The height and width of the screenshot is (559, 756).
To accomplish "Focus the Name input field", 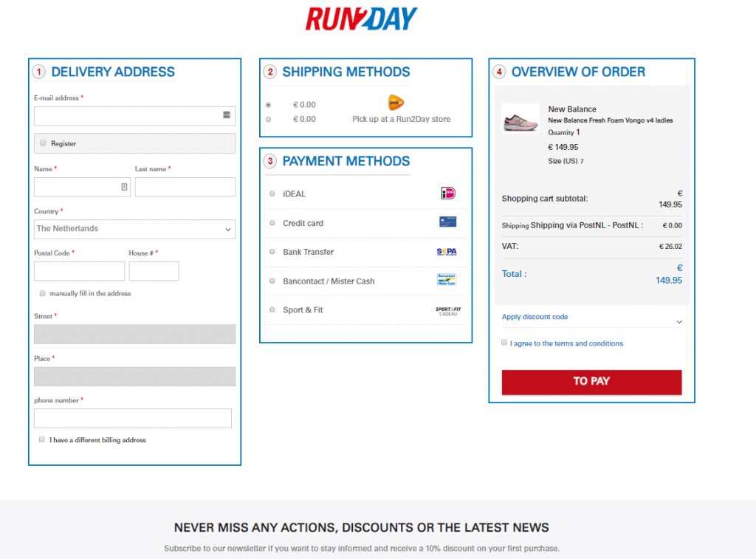I will [x=82, y=187].
